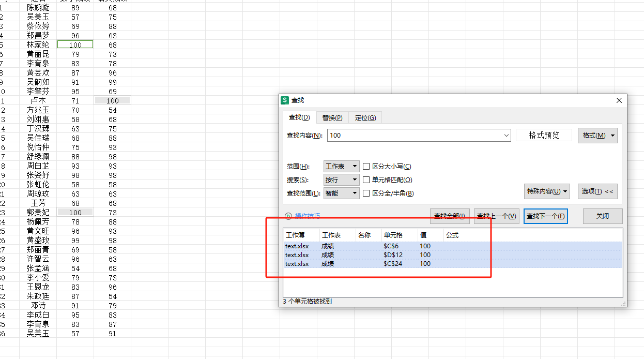Expand the 查找内容 history dropdown arrow
Screen dimensions: 644x359
pos(506,136)
